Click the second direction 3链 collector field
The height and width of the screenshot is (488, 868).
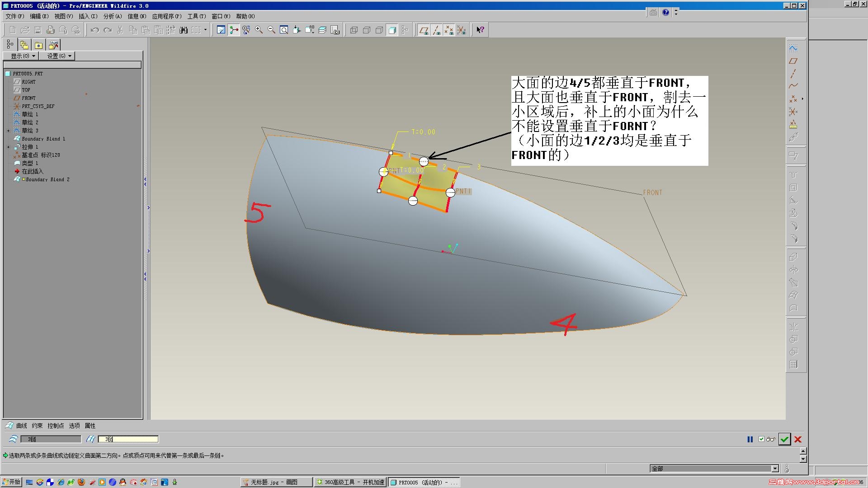[x=128, y=439]
